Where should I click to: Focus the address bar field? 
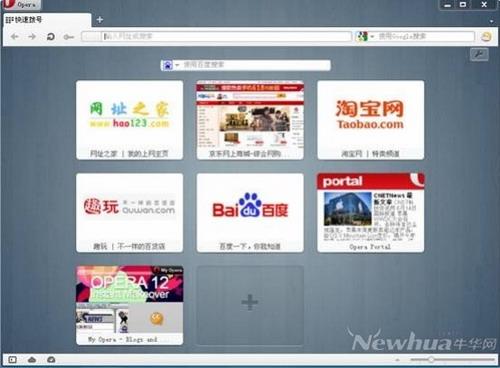(227, 36)
